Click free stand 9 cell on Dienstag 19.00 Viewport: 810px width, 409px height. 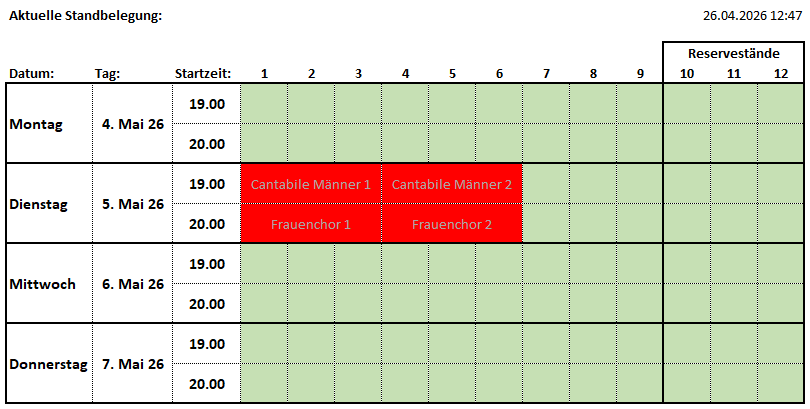point(640,184)
